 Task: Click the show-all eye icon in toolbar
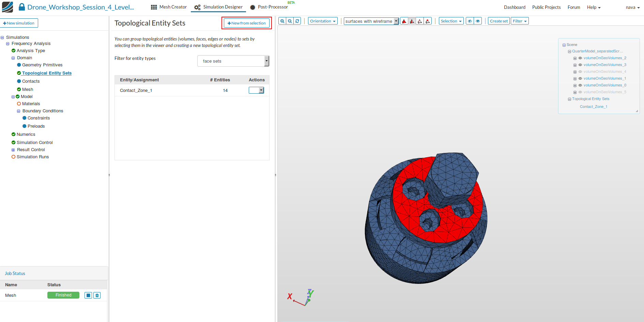[478, 21]
